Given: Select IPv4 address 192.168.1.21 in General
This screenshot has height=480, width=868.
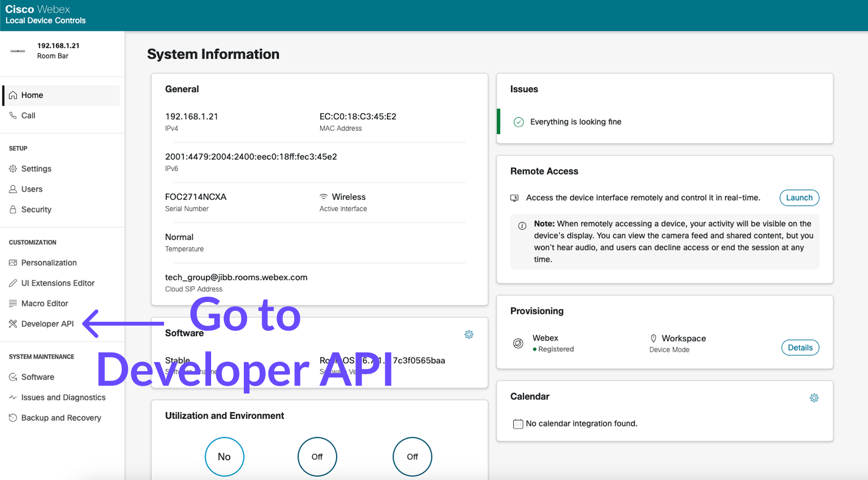Looking at the screenshot, I should point(191,116).
